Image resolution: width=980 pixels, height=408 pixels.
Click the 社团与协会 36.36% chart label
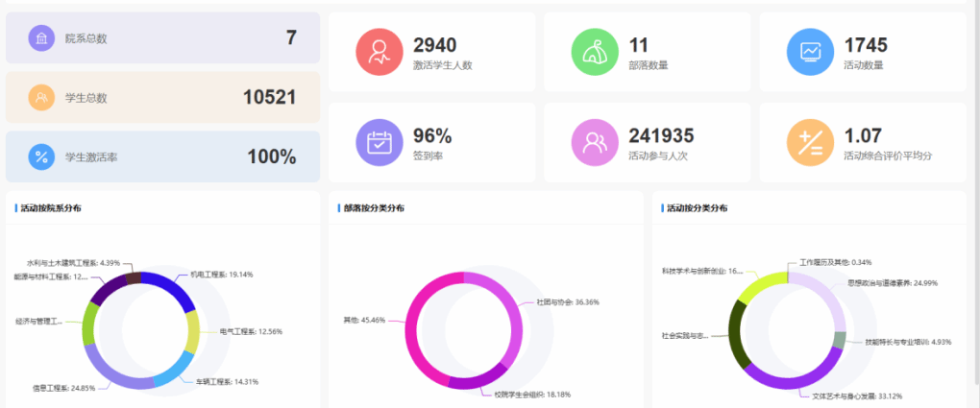point(560,301)
